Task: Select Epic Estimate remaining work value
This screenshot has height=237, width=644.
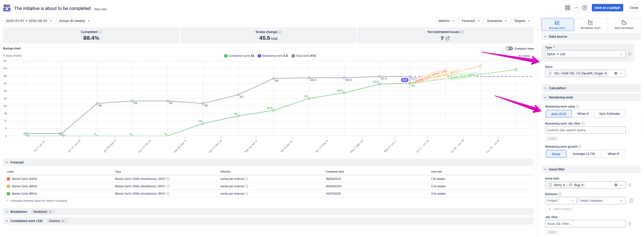Action: pyautogui.click(x=609, y=114)
